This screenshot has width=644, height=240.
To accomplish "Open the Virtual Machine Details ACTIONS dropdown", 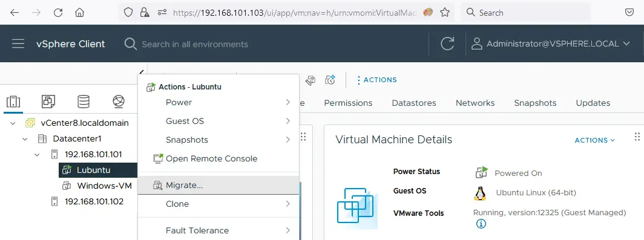I will point(595,140).
